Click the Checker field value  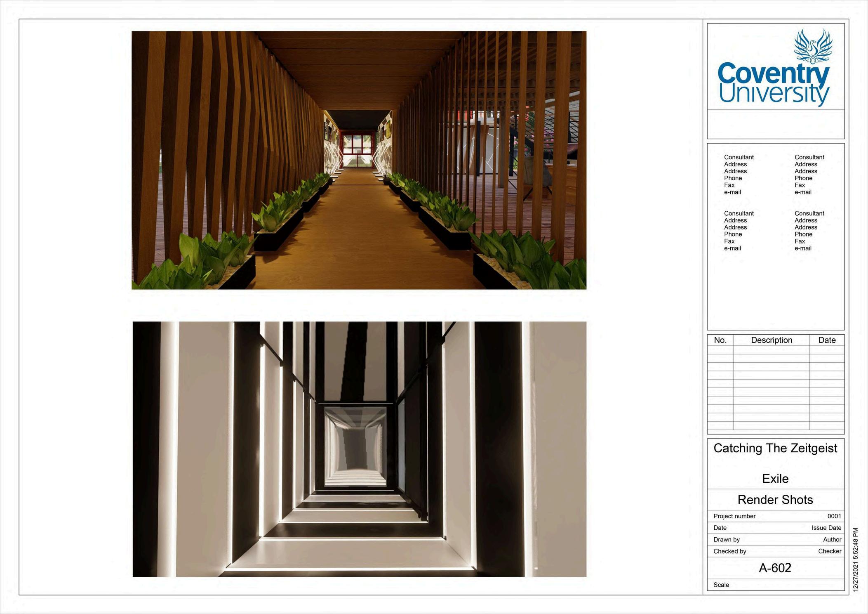coord(830,551)
